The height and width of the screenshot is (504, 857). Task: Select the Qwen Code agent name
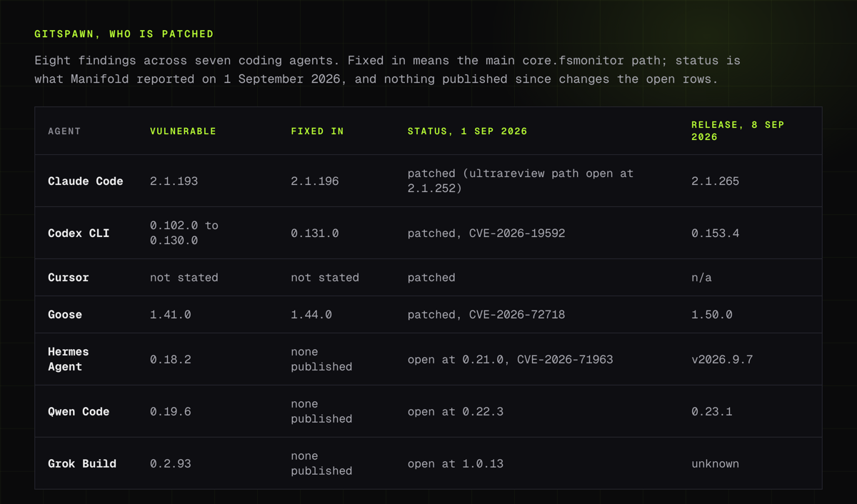(x=79, y=412)
